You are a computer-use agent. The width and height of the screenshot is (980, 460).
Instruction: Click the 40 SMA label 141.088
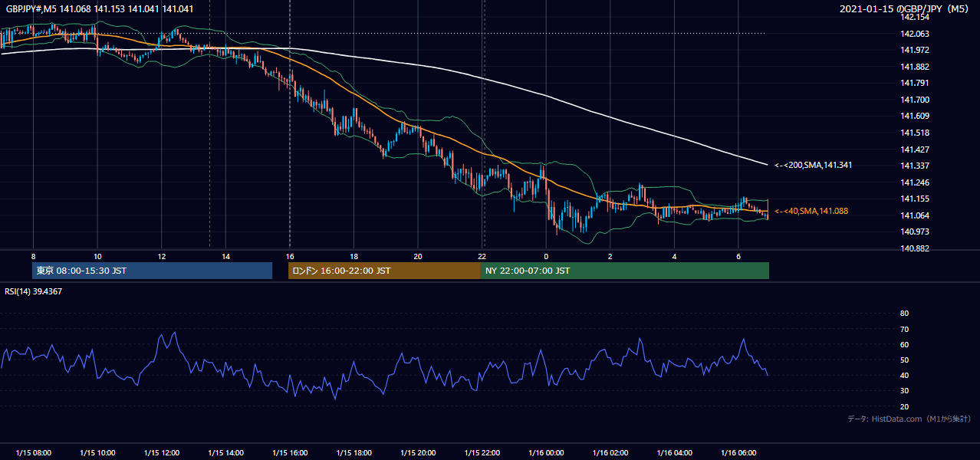click(811, 211)
